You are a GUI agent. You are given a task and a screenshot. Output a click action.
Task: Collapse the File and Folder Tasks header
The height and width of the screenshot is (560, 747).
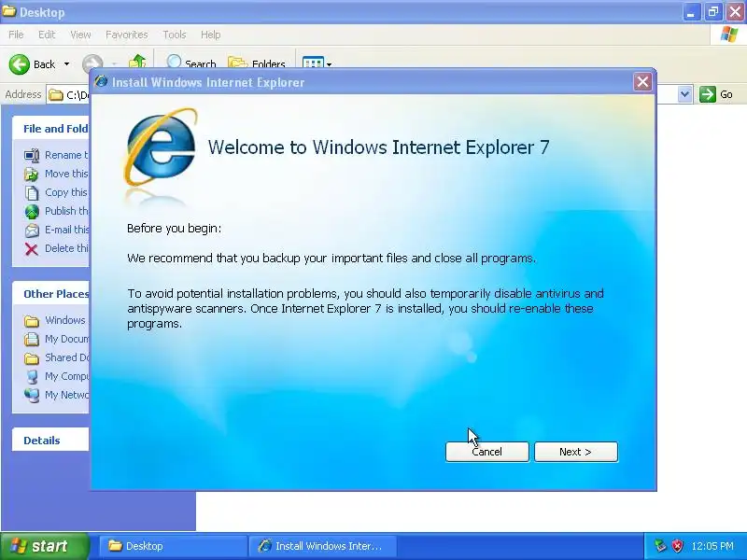click(x=51, y=129)
